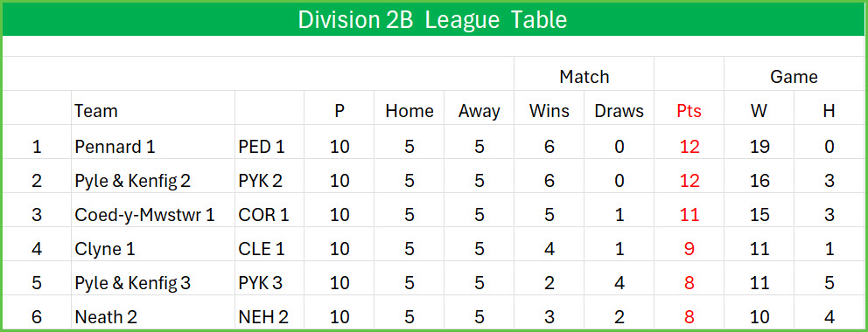Viewport: 868px width, 332px height.
Task: Select the red Pts column header
Action: point(689,111)
